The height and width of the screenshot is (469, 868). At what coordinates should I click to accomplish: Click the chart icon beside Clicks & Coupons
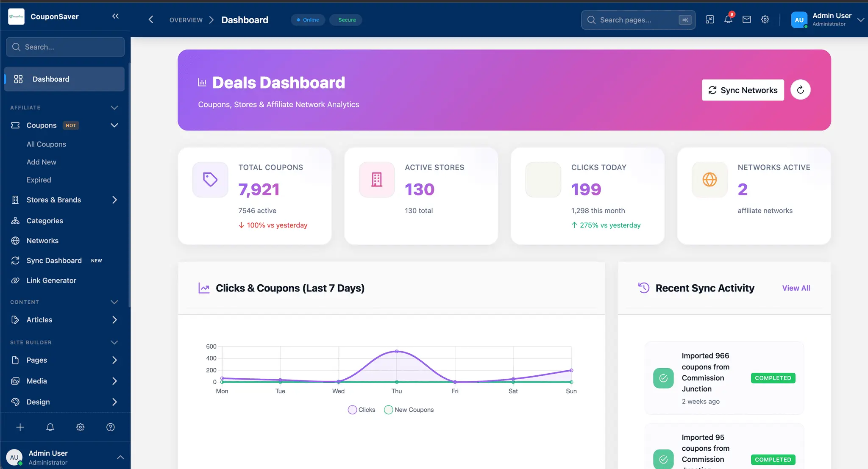pos(204,288)
